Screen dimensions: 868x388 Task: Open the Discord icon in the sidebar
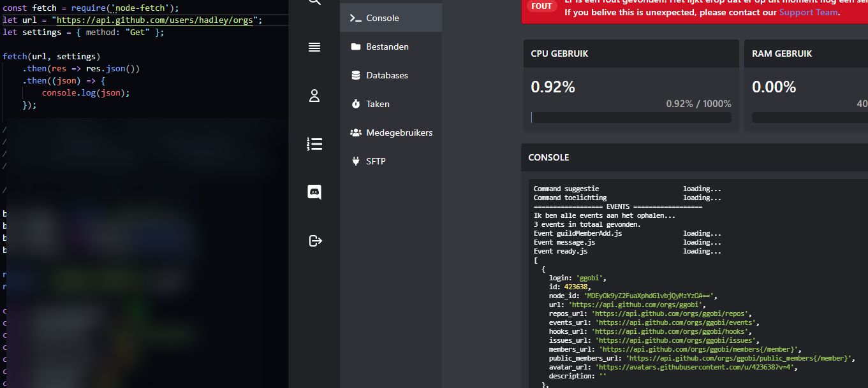tap(314, 192)
